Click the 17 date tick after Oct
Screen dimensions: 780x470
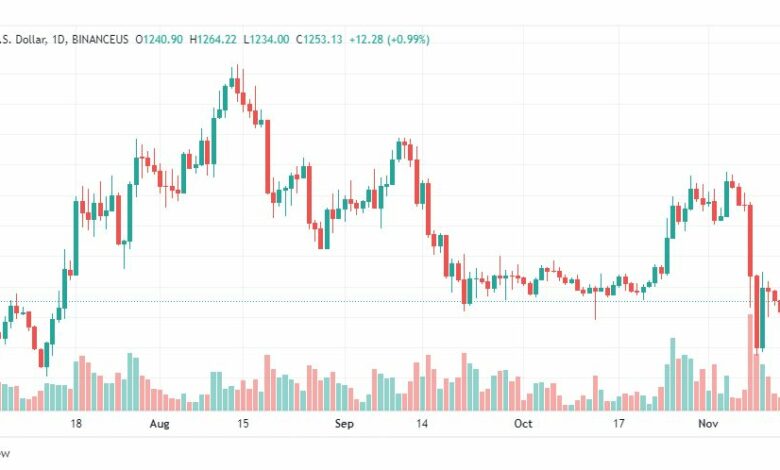(x=618, y=424)
